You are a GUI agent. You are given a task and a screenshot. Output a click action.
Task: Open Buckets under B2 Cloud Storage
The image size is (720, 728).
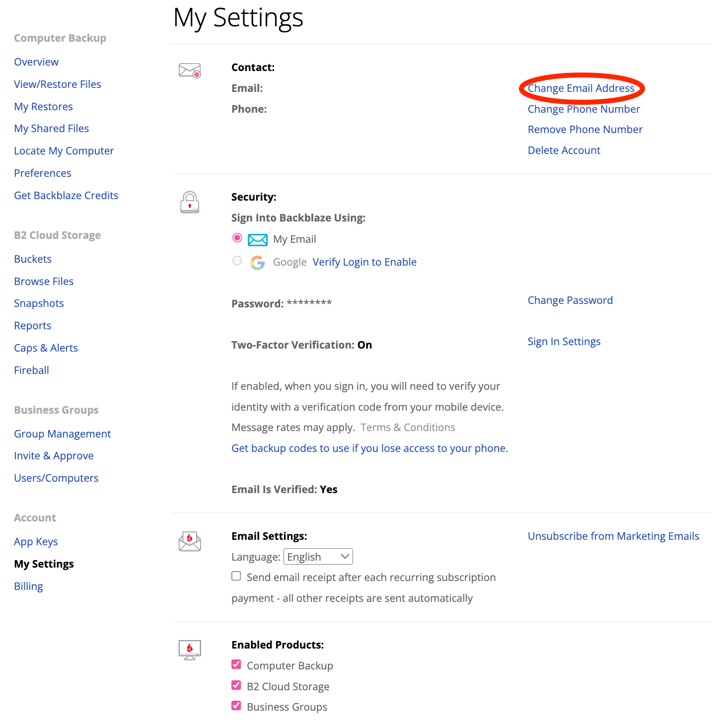(x=33, y=259)
